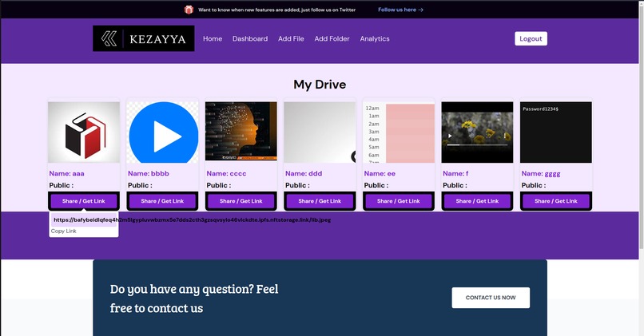Click the page vertical scrollbar
644x336 pixels.
tap(642, 127)
